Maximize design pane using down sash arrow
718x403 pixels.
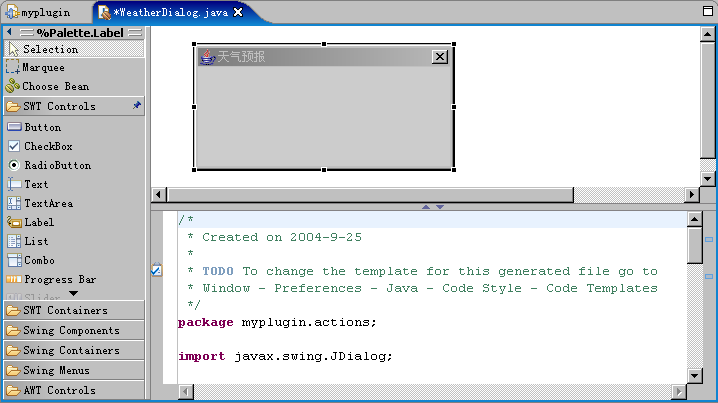440,207
